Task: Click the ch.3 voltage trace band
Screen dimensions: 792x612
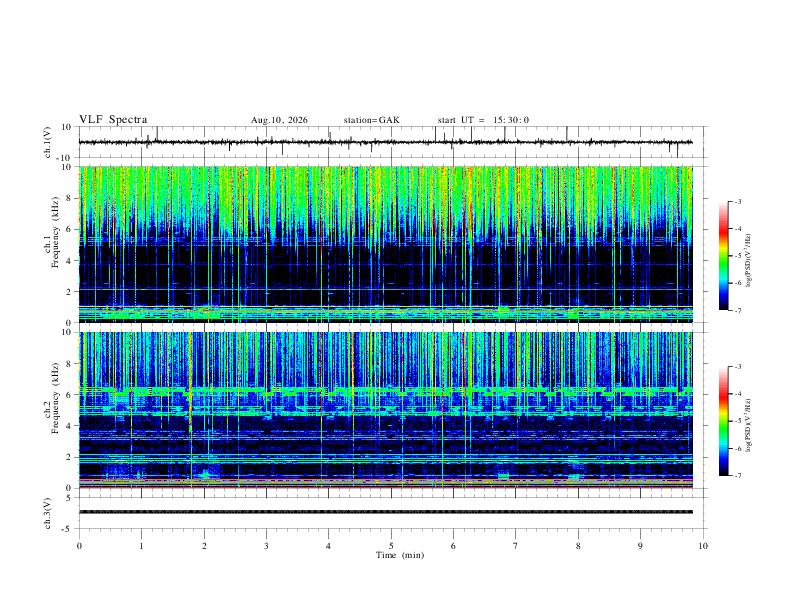Action: [386, 512]
